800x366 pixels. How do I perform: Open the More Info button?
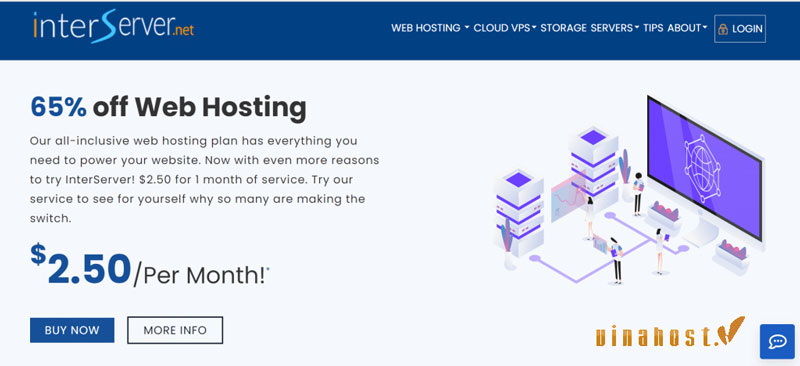[x=175, y=330]
